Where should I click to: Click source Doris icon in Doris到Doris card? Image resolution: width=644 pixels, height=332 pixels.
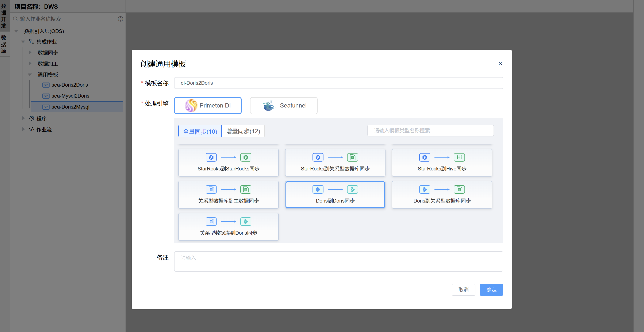click(318, 189)
